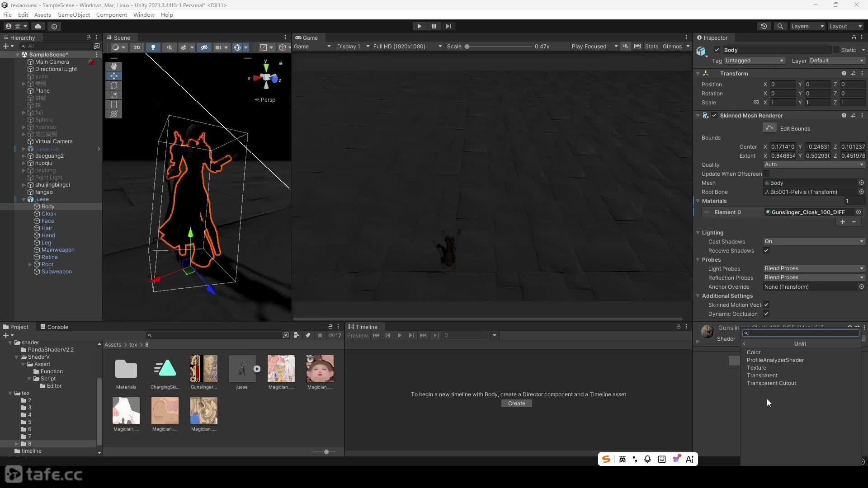The image size is (868, 488).
Task: Open the Layers dropdown
Action: [807, 26]
